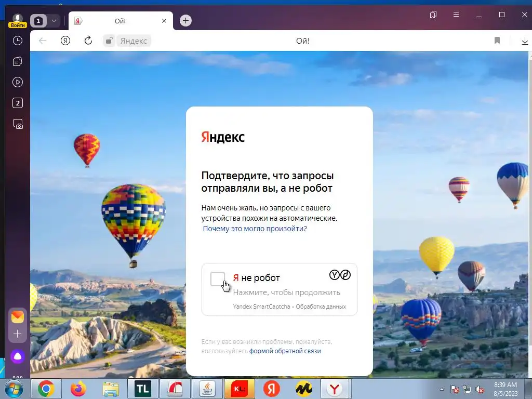532x399 pixels.
Task: Launch Google Chrome from the taskbar
Action: pos(46,389)
